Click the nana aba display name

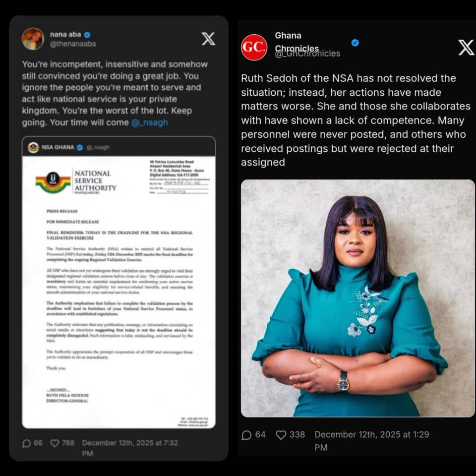pos(65,35)
